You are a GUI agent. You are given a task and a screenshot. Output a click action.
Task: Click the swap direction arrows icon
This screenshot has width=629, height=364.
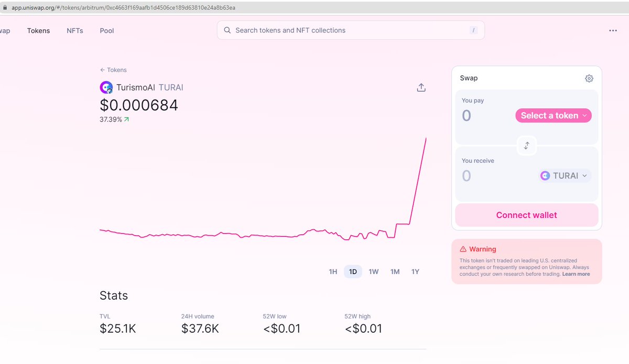527,146
